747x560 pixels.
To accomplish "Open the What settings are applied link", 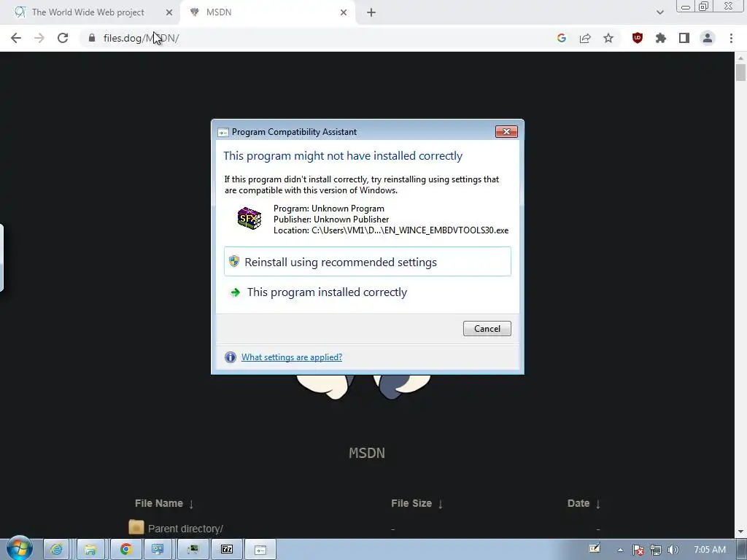I will coord(292,357).
